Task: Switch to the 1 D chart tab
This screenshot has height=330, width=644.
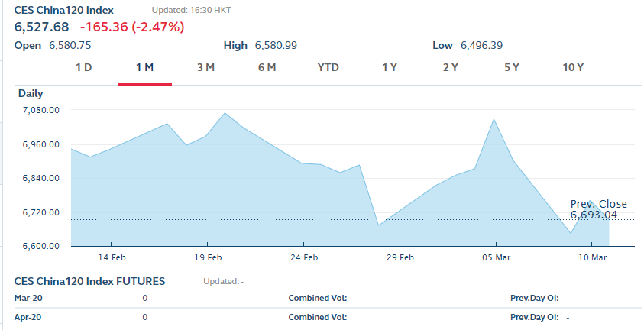Action: pos(83,67)
